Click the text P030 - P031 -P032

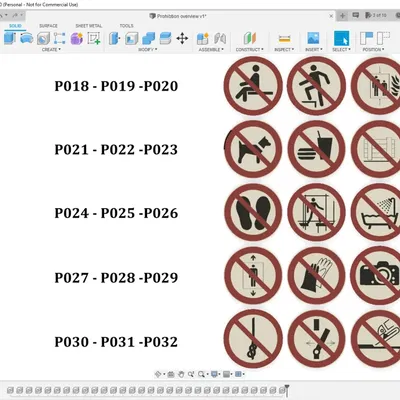point(116,342)
